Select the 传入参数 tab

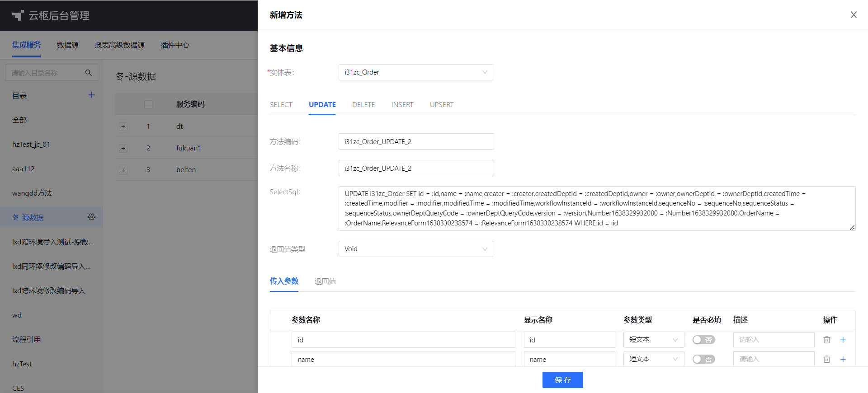(284, 281)
